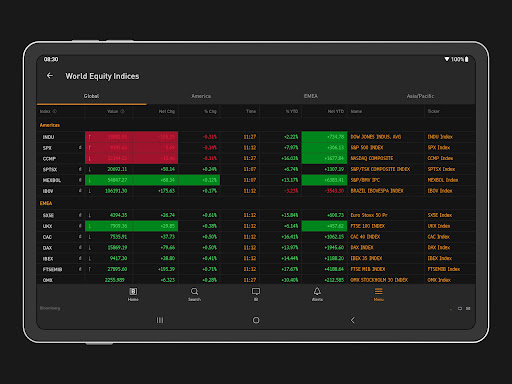Select the SPTSX index symbol
This screenshot has height=384, width=512.
click(50, 169)
